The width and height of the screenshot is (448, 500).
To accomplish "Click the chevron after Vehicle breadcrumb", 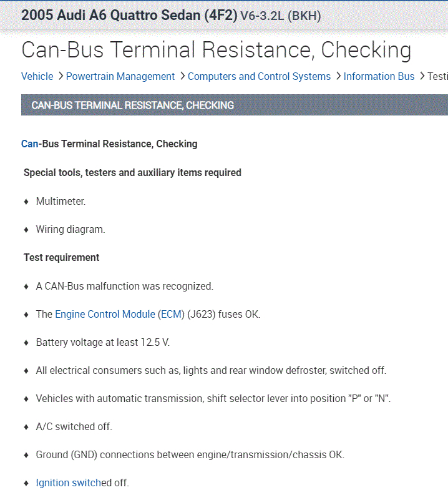I will (x=61, y=76).
